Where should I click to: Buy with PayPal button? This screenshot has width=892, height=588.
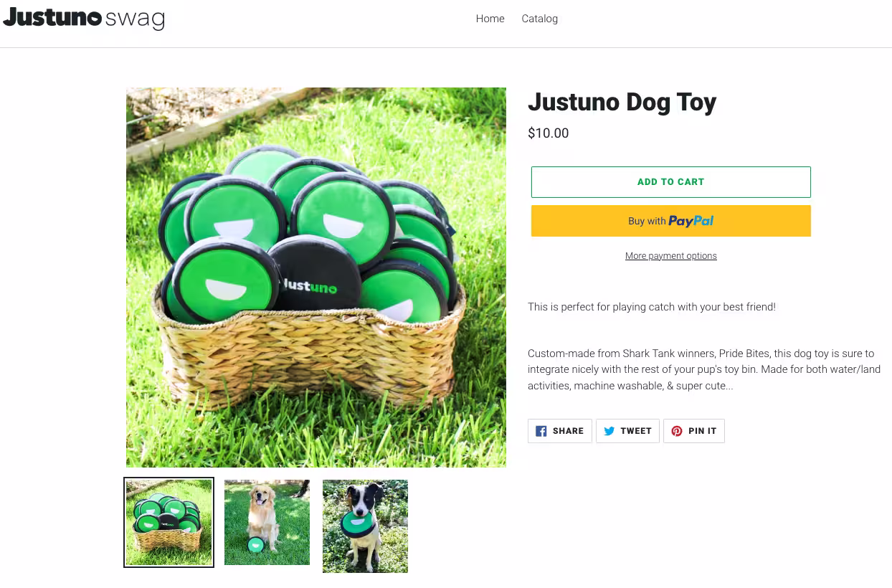(x=671, y=221)
